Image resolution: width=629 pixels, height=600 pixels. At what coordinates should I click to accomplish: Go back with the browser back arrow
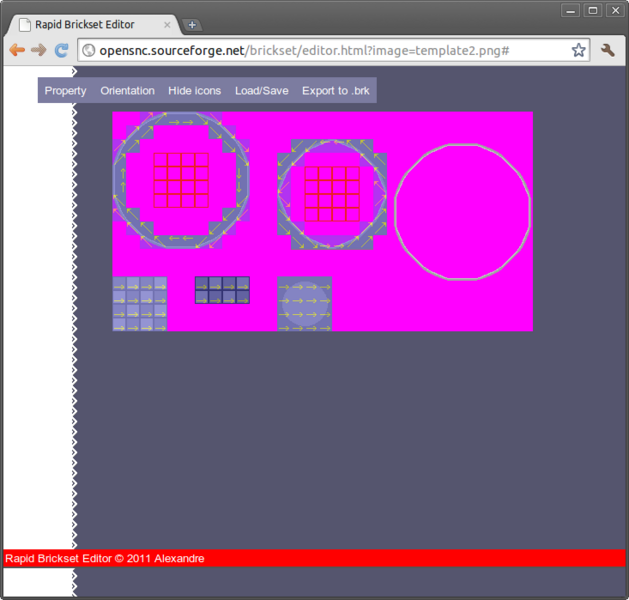pyautogui.click(x=17, y=50)
